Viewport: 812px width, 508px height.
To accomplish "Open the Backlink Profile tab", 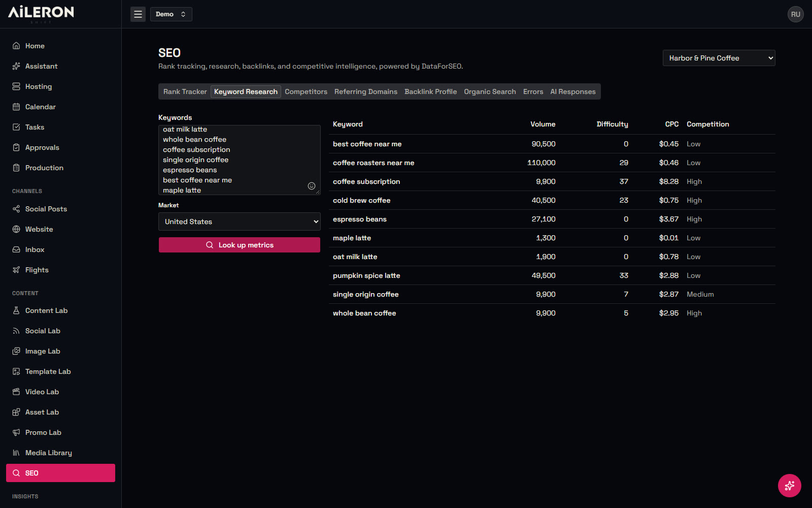I will 431,91.
